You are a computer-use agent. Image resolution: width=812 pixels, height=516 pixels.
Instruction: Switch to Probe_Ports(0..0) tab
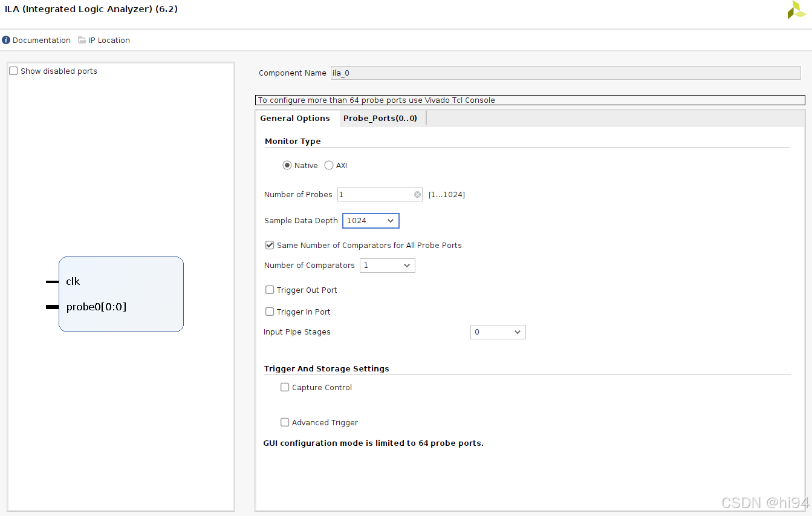380,118
